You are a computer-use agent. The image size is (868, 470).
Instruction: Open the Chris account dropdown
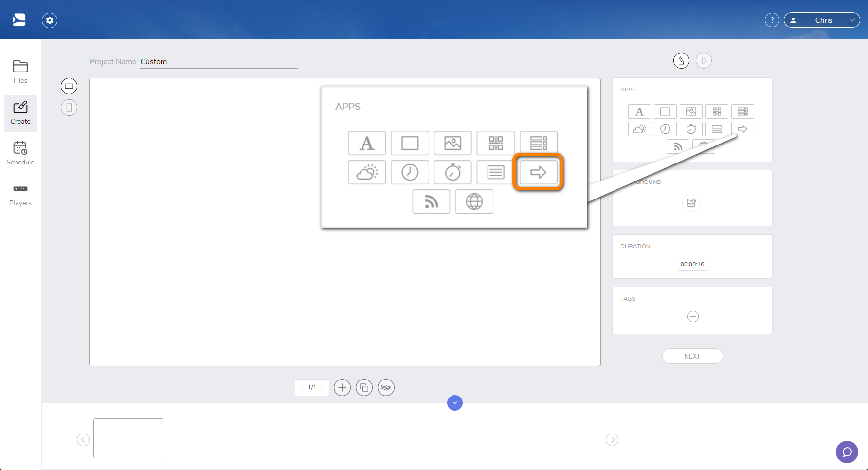[822, 20]
